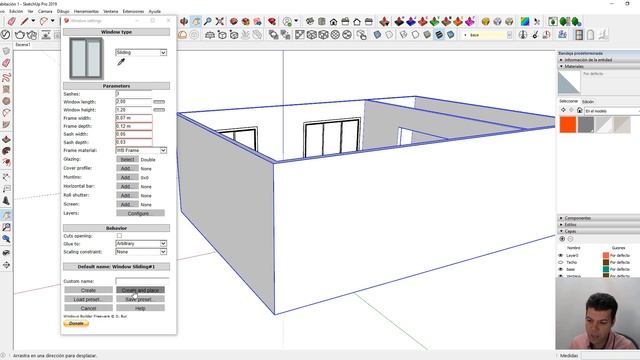Image resolution: width=640 pixels, height=360 pixels.
Task: Click the teapot render icon
Action: coord(20,35)
